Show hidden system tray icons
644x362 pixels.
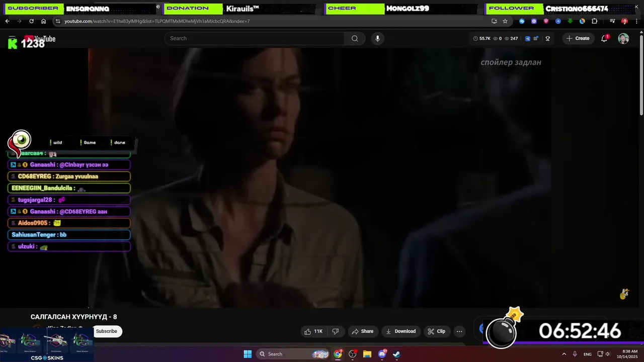(563, 354)
